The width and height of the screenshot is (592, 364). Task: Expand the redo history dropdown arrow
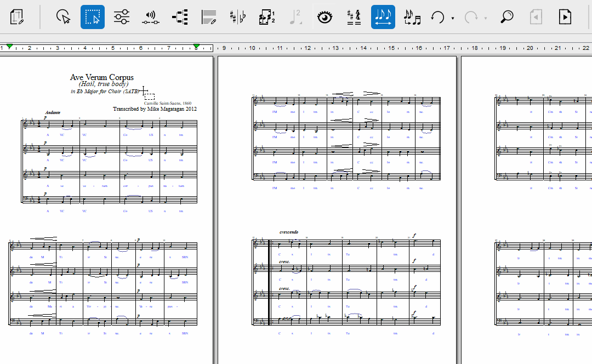coord(486,18)
